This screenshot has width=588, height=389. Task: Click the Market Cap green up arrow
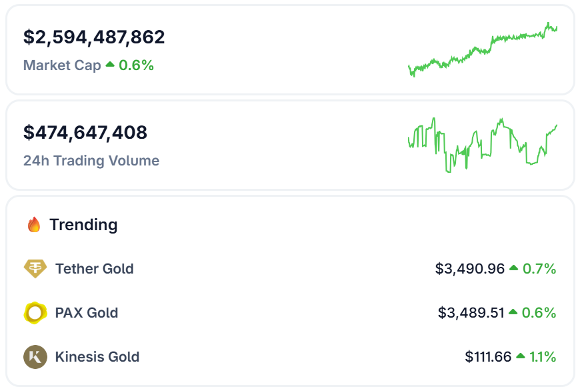click(x=110, y=65)
